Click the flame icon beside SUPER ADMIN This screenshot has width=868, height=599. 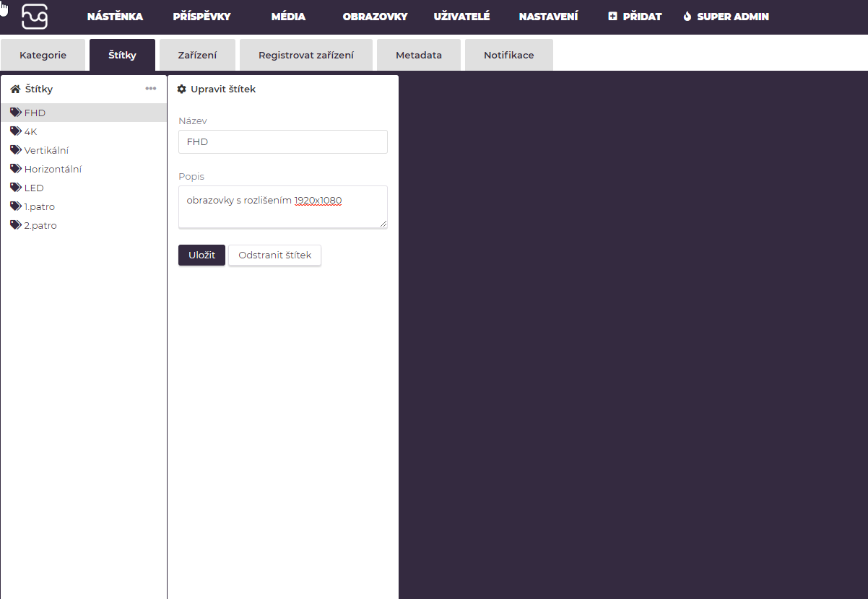click(687, 17)
